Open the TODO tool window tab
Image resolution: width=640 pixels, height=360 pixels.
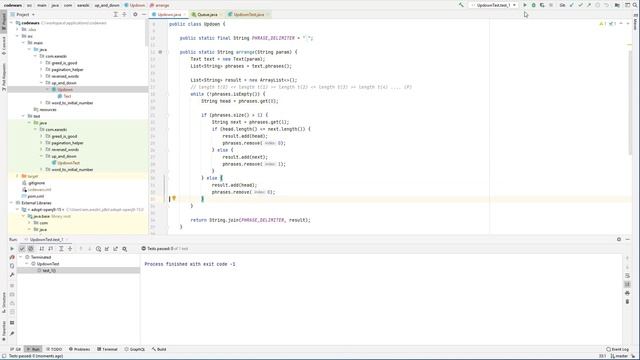(54, 349)
